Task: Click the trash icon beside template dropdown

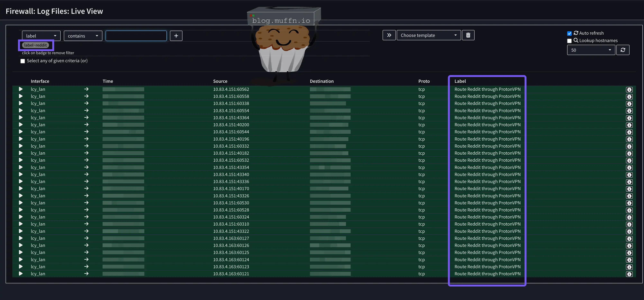Action: pos(468,35)
